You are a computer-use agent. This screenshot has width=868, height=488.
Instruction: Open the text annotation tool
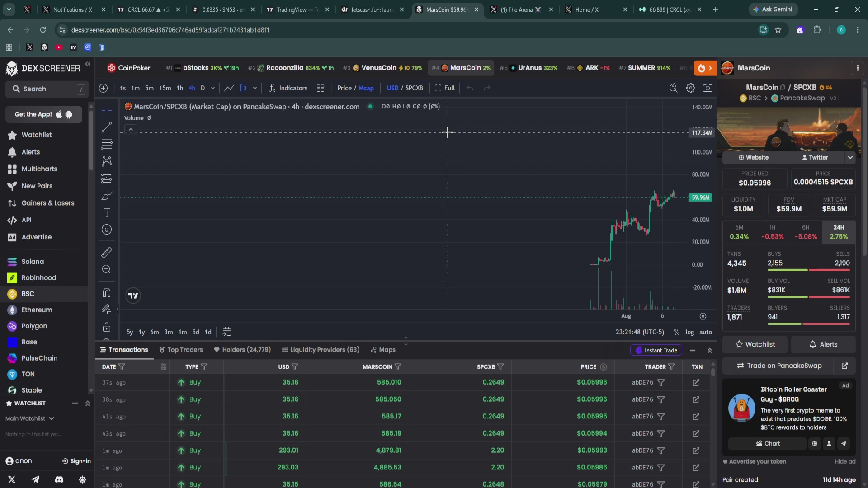point(107,212)
